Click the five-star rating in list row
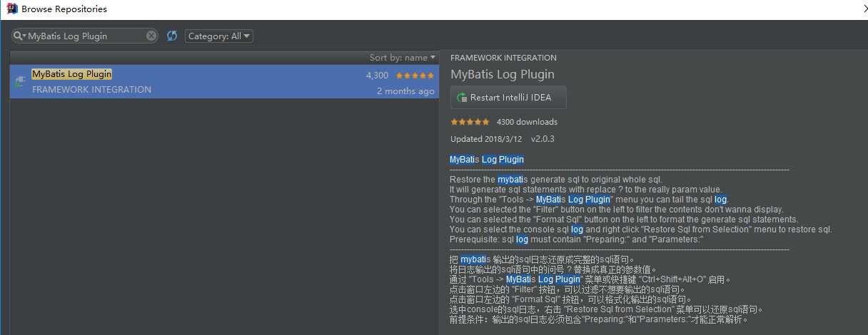This screenshot has height=335, width=868. click(415, 75)
